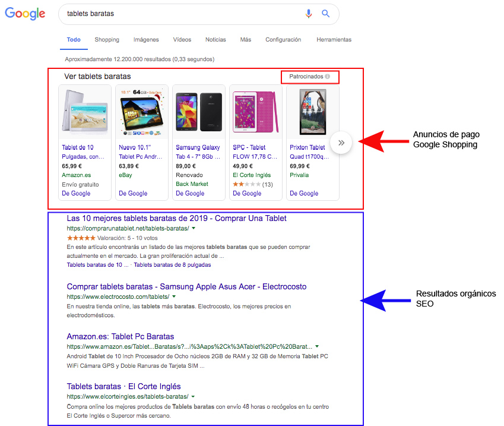This screenshot has height=426, width=504.
Task: Open the Noticias tab
Action: 215,40
